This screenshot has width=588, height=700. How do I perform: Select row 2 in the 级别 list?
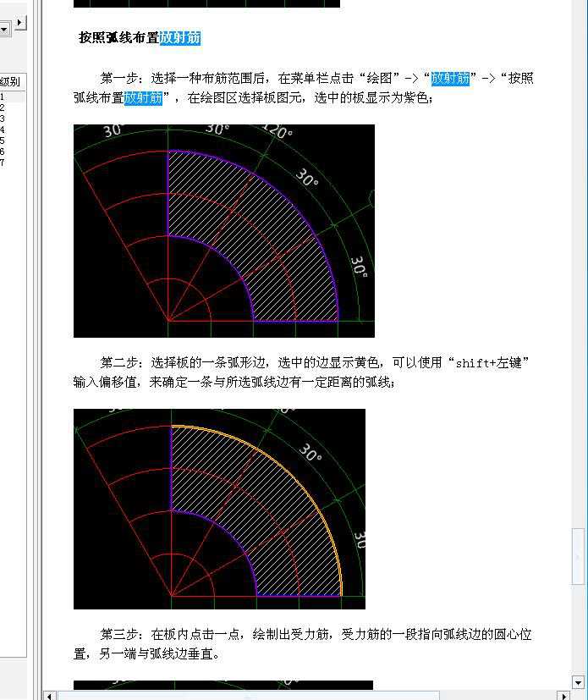tap(12, 107)
